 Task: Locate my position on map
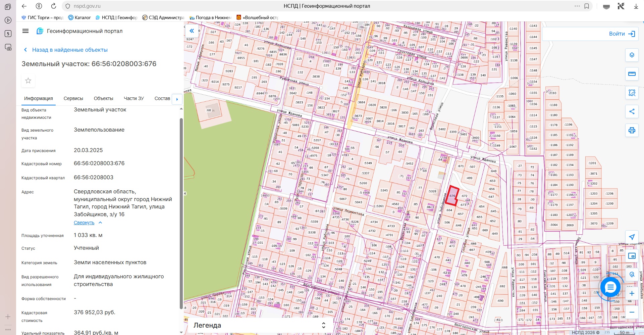(x=632, y=237)
